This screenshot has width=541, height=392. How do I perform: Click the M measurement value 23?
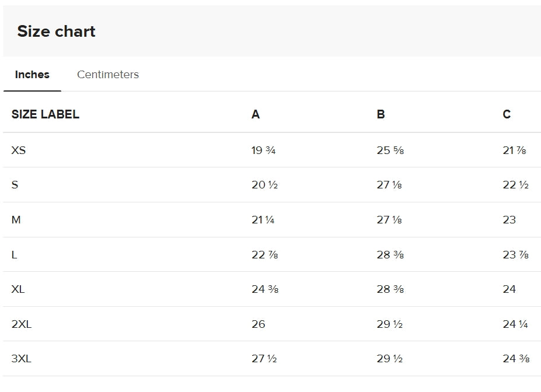click(x=509, y=220)
